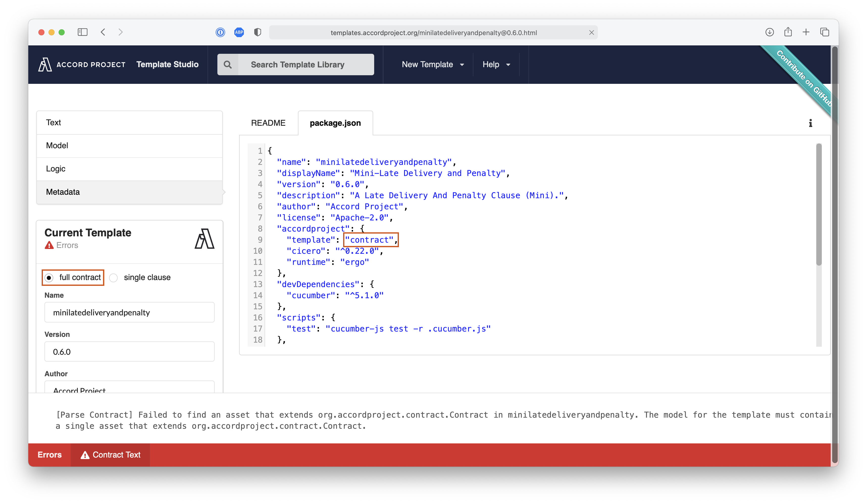Click the AdBlock Plus extension icon
Screen dimensions: 867x504
pyautogui.click(x=239, y=32)
